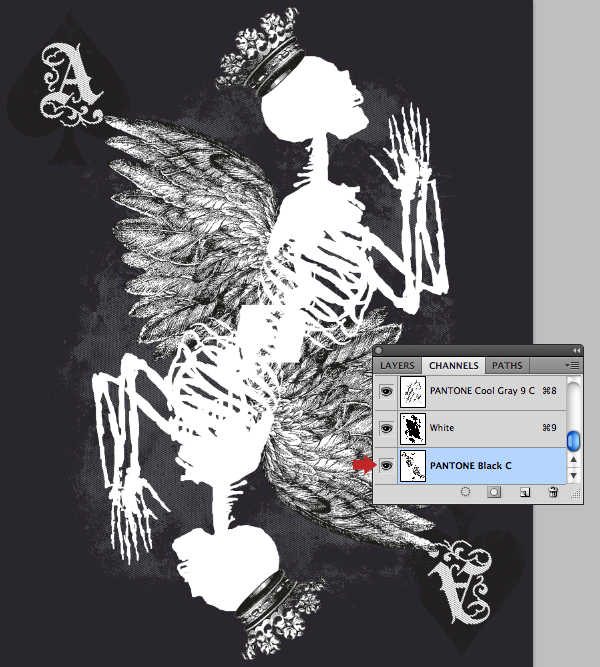
Task: Close the panel with the round button
Action: point(378,351)
